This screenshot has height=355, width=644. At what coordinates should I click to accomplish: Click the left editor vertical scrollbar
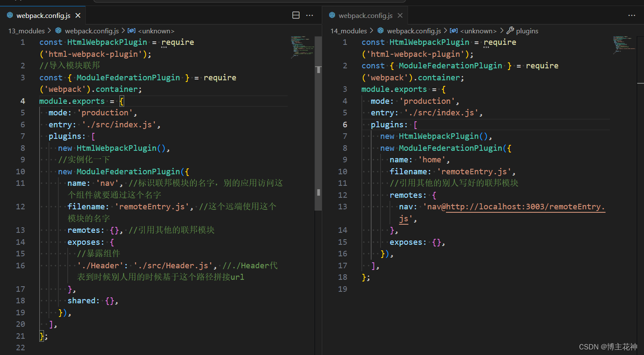[x=318, y=124]
